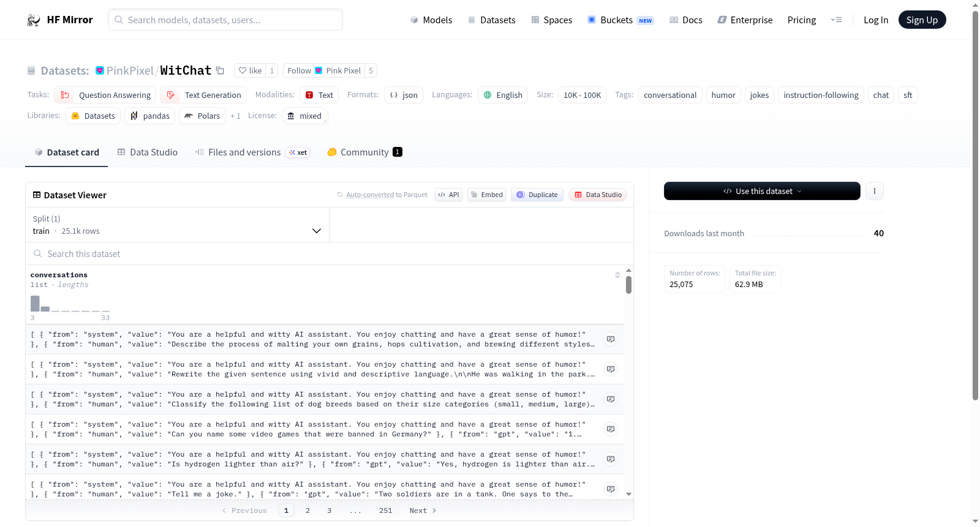Click the mixed license tag
Screen dimensions: 980x527
click(x=304, y=116)
